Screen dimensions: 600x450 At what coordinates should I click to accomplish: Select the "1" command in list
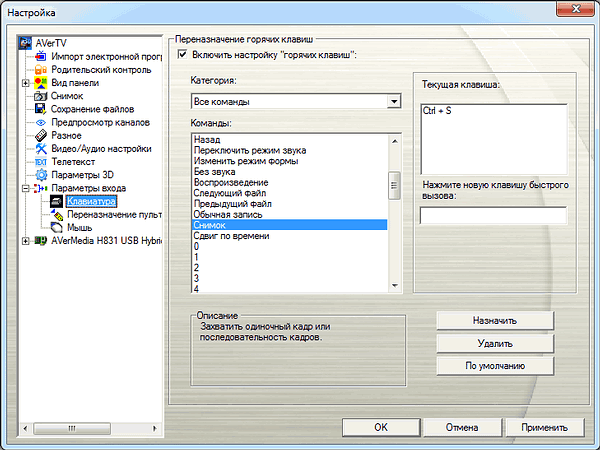tap(290, 257)
